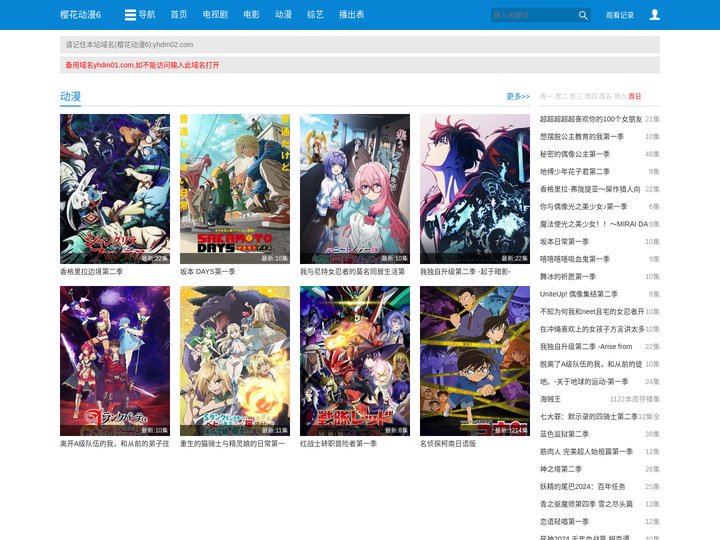Open list entry 海贼王
Screen dimensions: 720x540
coord(550,399)
